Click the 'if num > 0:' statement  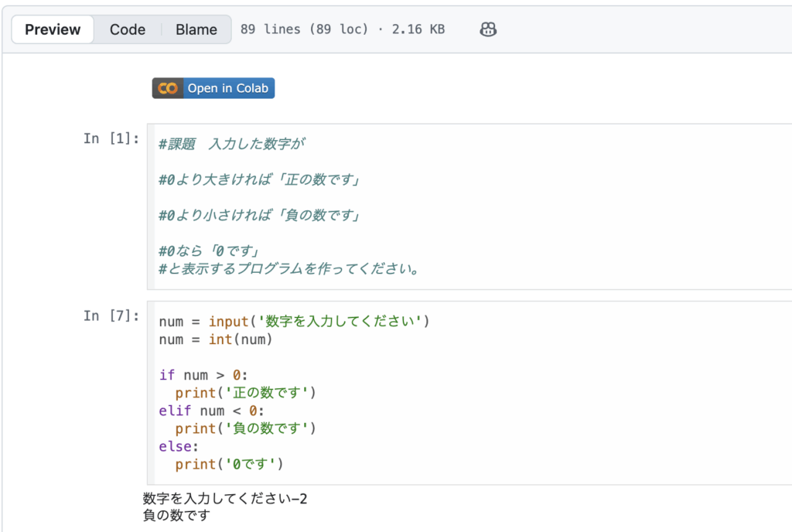(x=203, y=375)
